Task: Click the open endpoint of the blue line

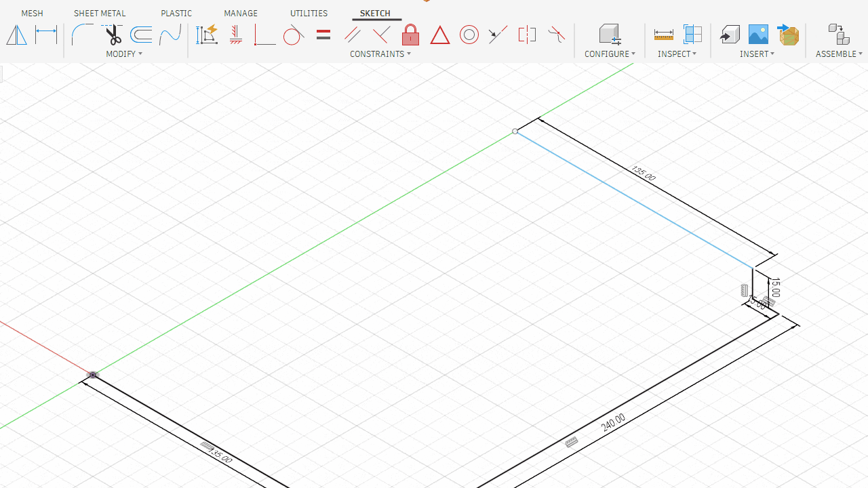Action: point(515,131)
